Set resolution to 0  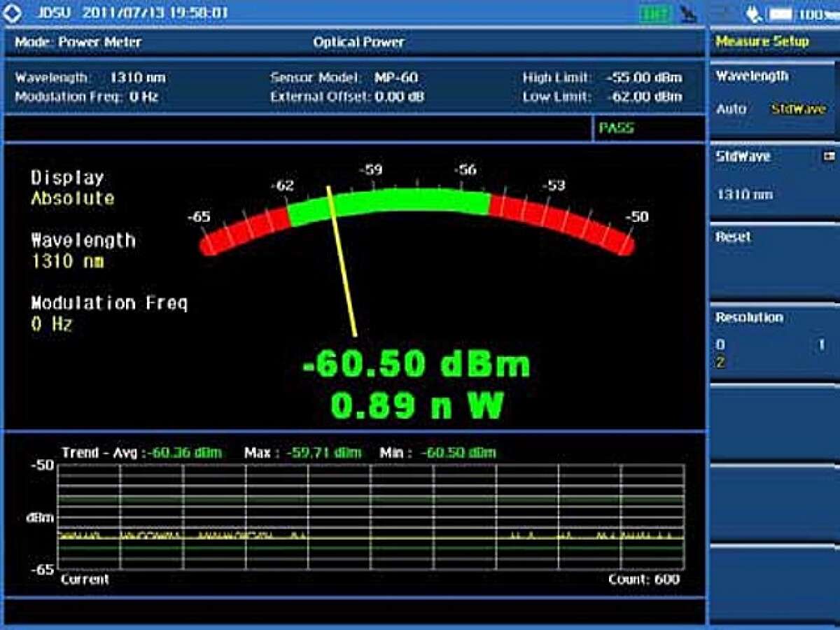[x=720, y=345]
